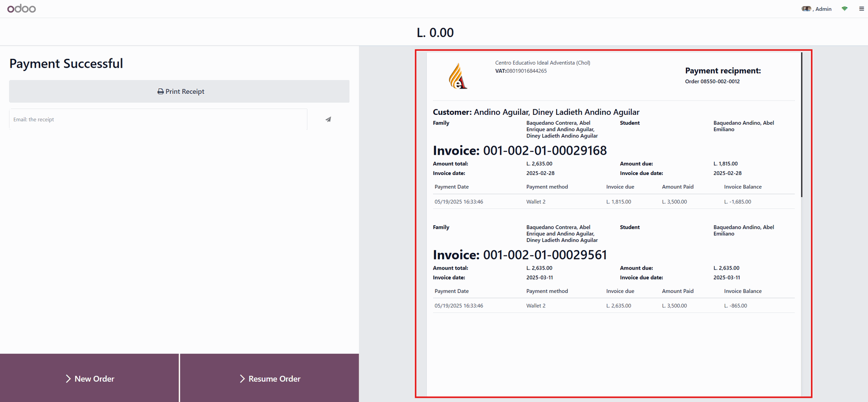868x402 pixels.
Task: Click the Admin user avatar picture
Action: click(x=806, y=9)
